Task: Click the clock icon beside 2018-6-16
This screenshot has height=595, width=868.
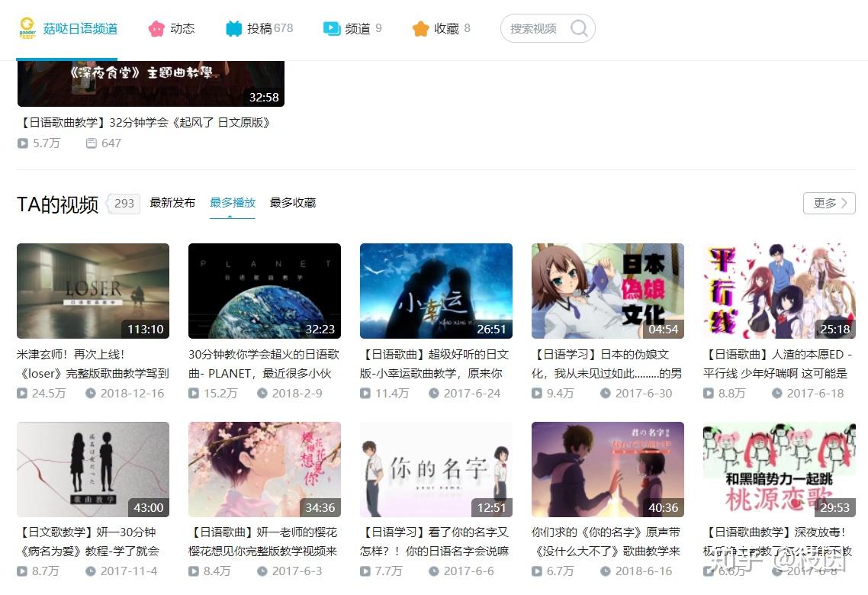Action: (x=605, y=571)
